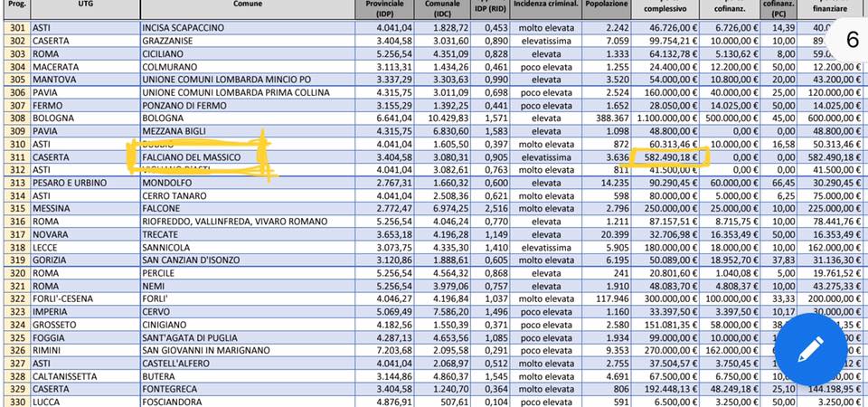
Task: Click the FALCONE comune cell
Action: tap(248, 209)
